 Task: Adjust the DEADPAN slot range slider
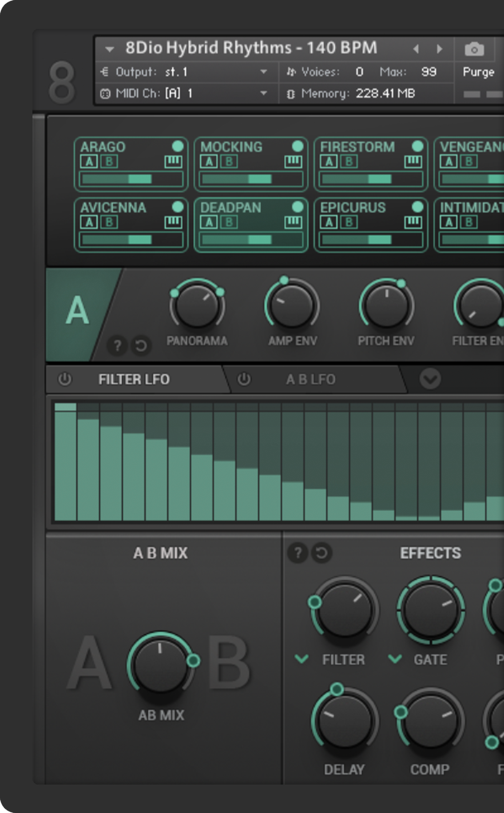pos(251,239)
